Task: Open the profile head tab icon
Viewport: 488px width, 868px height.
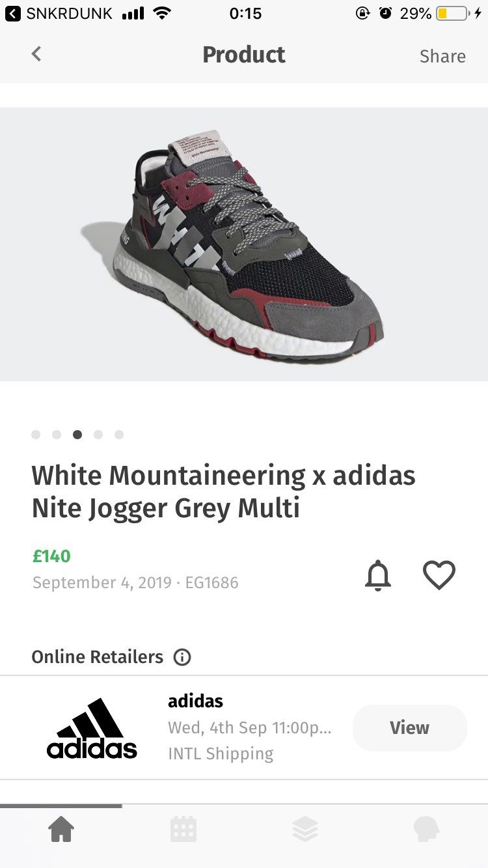Action: 427,830
